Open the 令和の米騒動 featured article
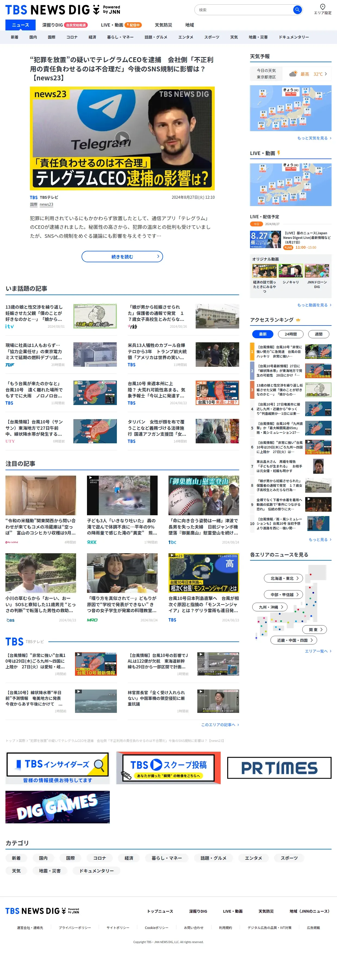 tap(41, 510)
